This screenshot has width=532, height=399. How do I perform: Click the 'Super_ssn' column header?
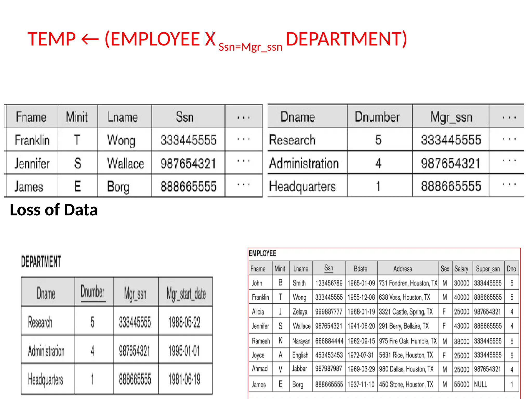(488, 269)
